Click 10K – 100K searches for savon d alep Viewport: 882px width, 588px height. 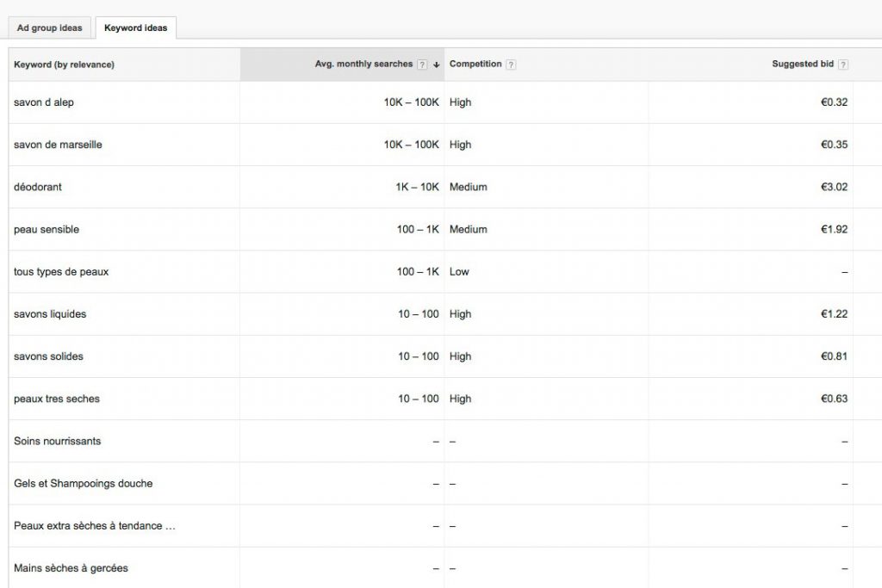click(x=411, y=102)
